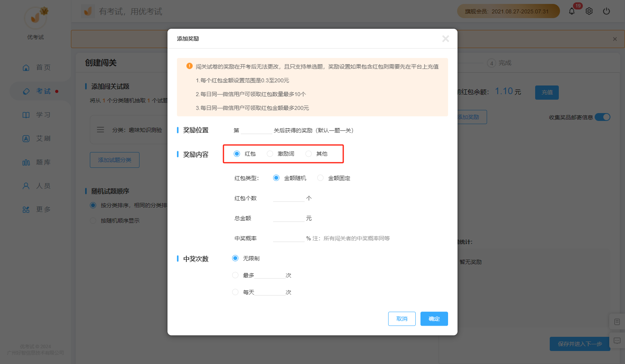Viewport: 625px width, 364px height.
Task: Click the tag icon beside 考试
Action: [26, 91]
